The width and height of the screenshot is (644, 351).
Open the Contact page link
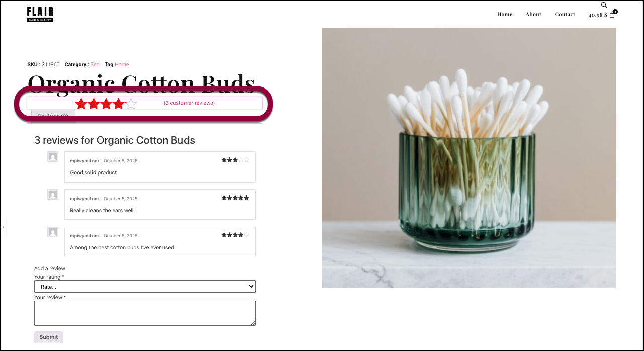click(565, 14)
